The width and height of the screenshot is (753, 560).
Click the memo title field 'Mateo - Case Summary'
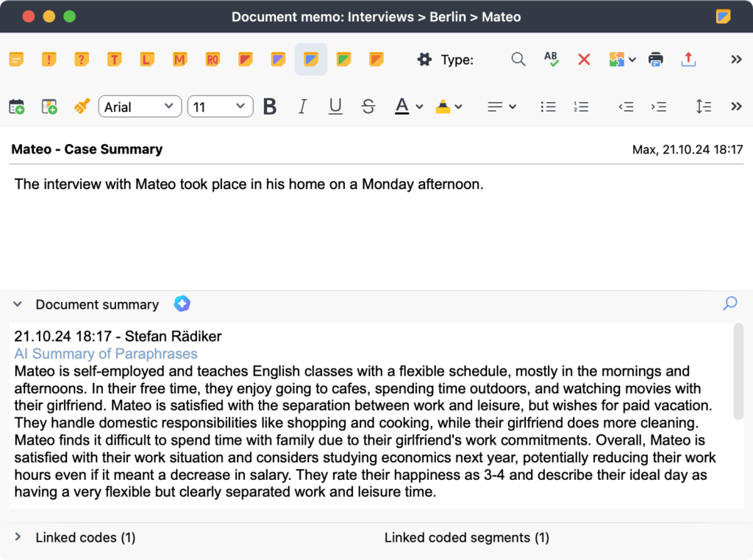point(87,149)
